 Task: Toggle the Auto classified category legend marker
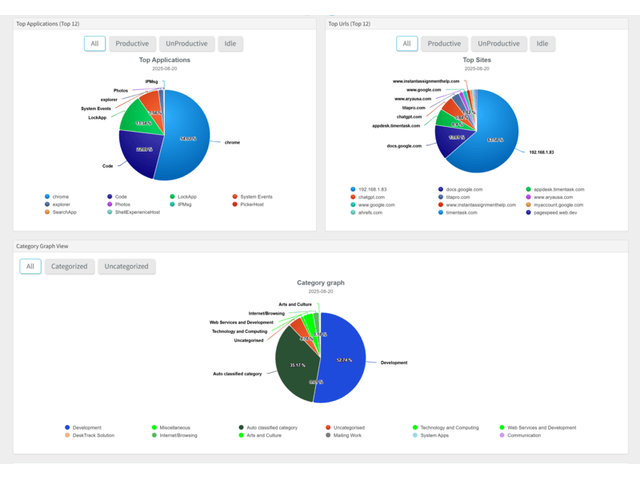pos(241,428)
